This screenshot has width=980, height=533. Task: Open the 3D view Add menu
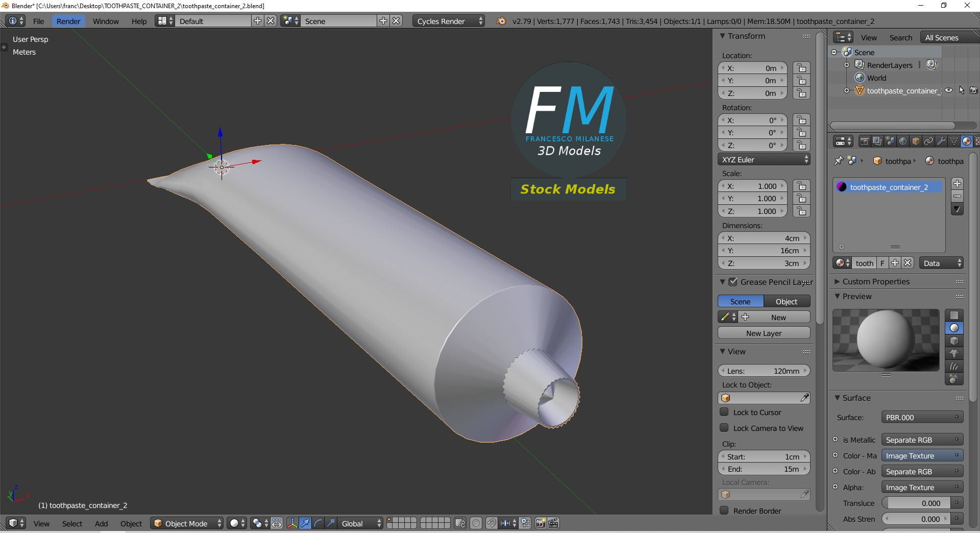click(101, 523)
